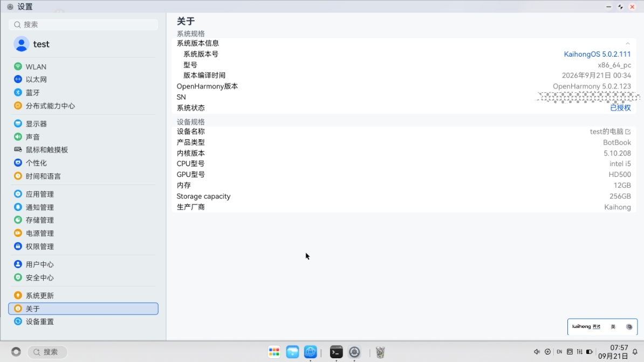Screen dimensions: 644x362
Task: Focus the settings search field
Action: click(x=84, y=25)
